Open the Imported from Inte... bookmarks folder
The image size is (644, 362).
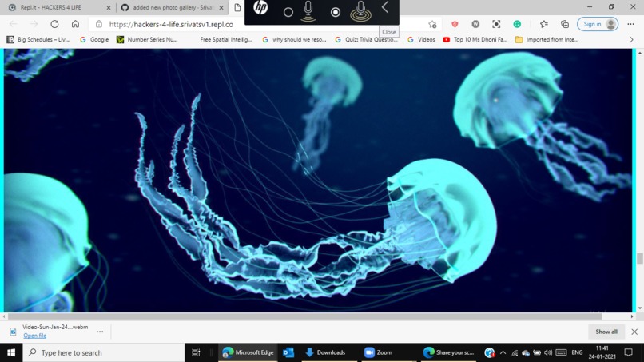pos(547,39)
